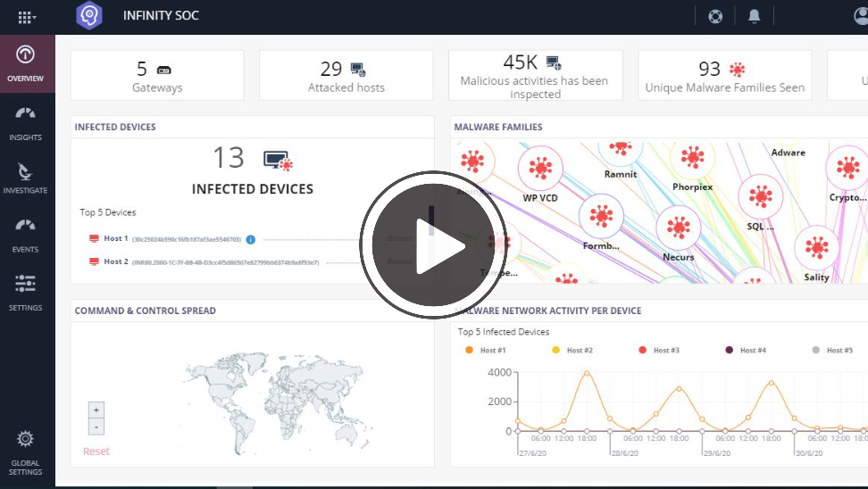
Task: Toggle Host #4 legend series
Action: click(x=746, y=350)
